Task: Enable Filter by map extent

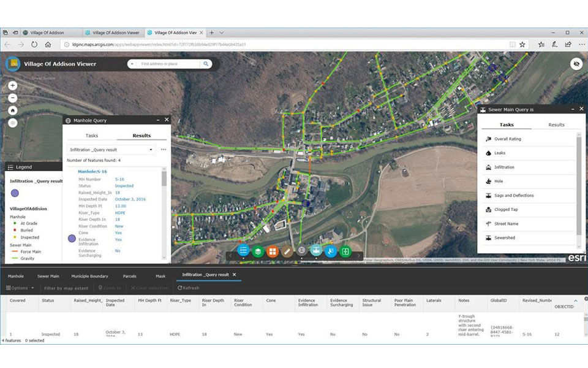Action: coord(65,287)
